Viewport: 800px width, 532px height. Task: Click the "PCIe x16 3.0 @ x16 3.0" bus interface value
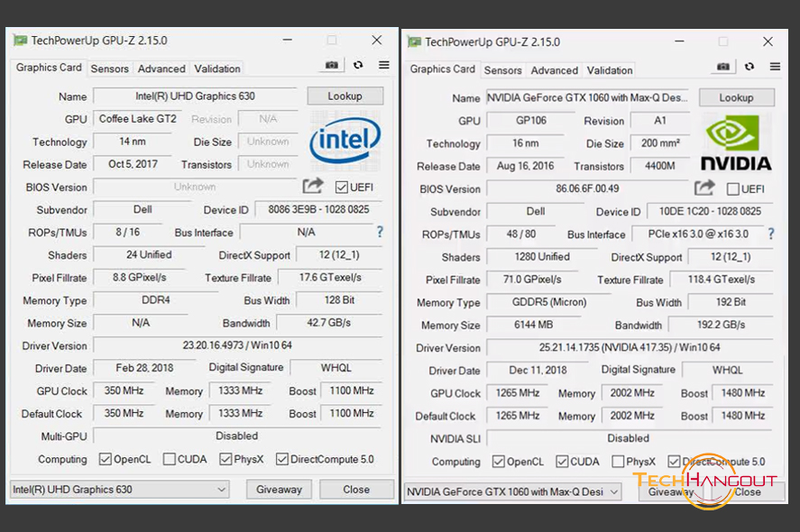[x=698, y=234]
